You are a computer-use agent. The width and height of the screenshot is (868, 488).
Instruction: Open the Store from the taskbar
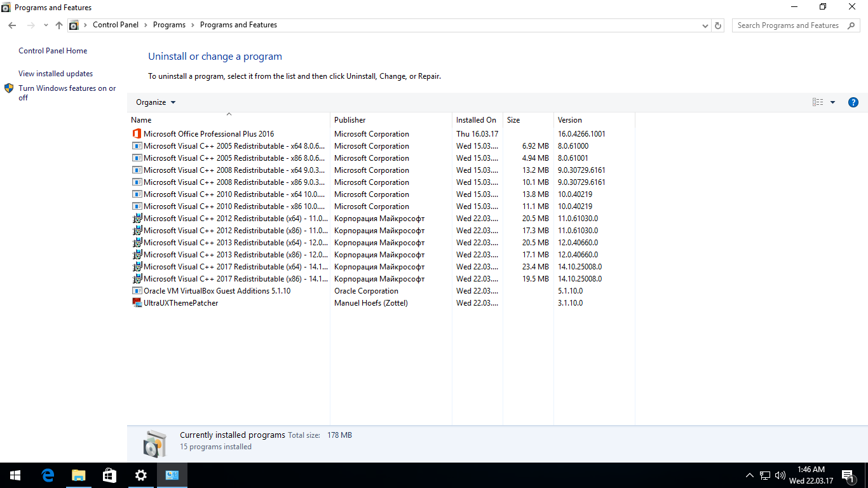(109, 475)
